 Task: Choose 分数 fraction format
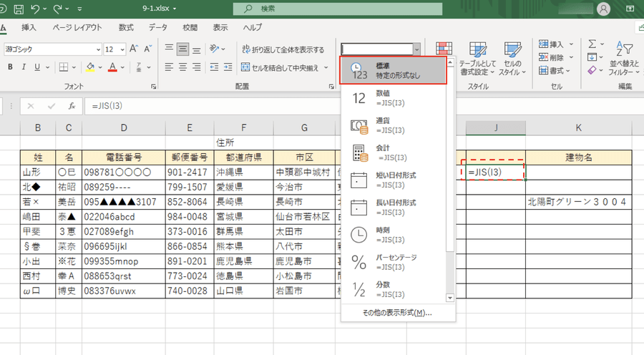coord(393,290)
